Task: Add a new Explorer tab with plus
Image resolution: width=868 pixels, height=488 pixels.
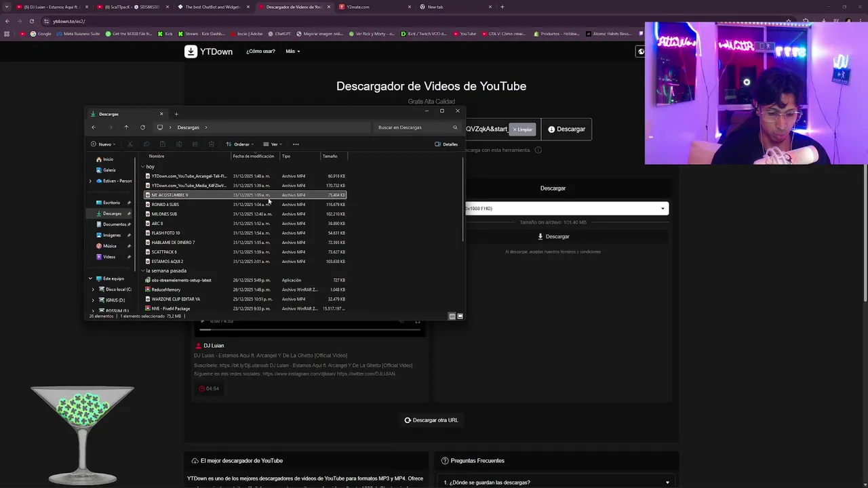Action: pos(176,114)
